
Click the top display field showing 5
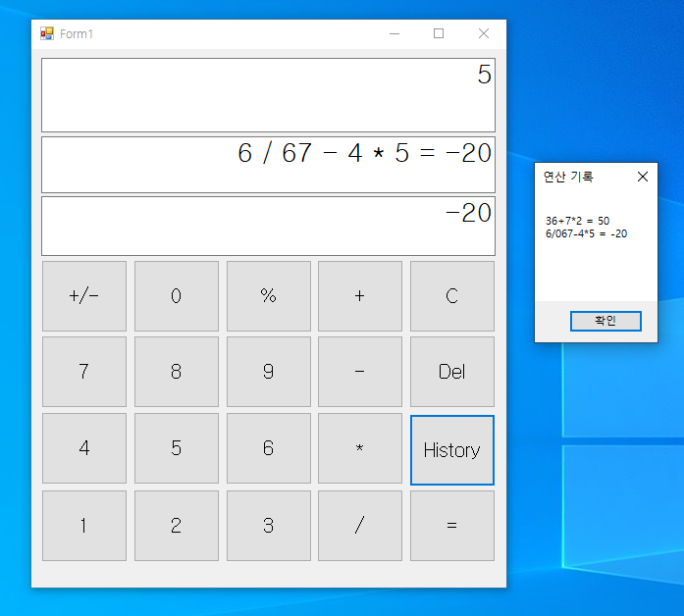coord(268,95)
